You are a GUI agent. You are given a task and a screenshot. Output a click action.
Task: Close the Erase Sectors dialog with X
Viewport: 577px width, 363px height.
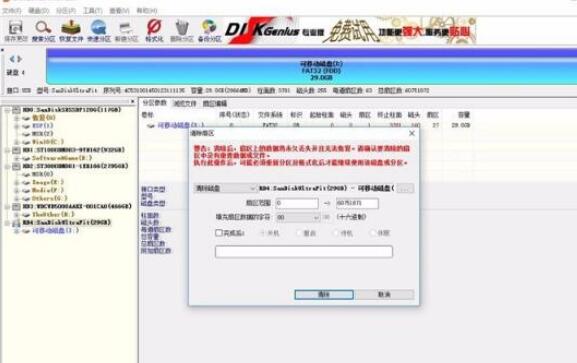[412, 133]
